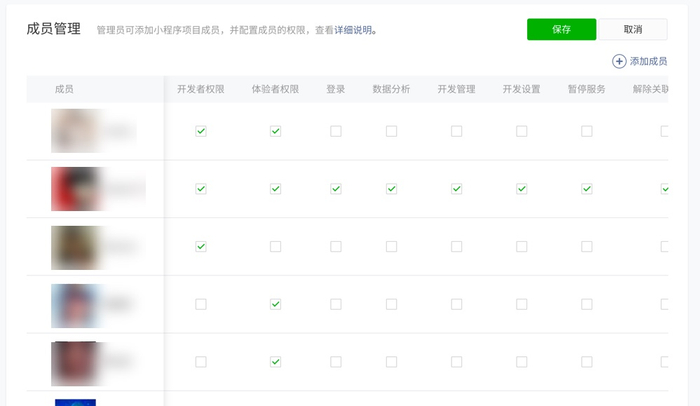700x406 pixels.
Task: Uncheck 体验者权限 for the first member
Action: click(276, 131)
